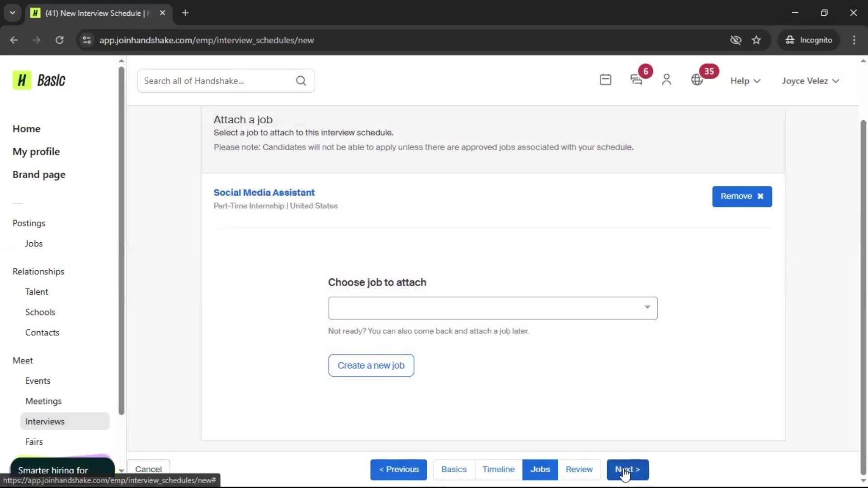The height and width of the screenshot is (488, 868).
Task: Click the sidebar scroll-up arrow
Action: 121,61
